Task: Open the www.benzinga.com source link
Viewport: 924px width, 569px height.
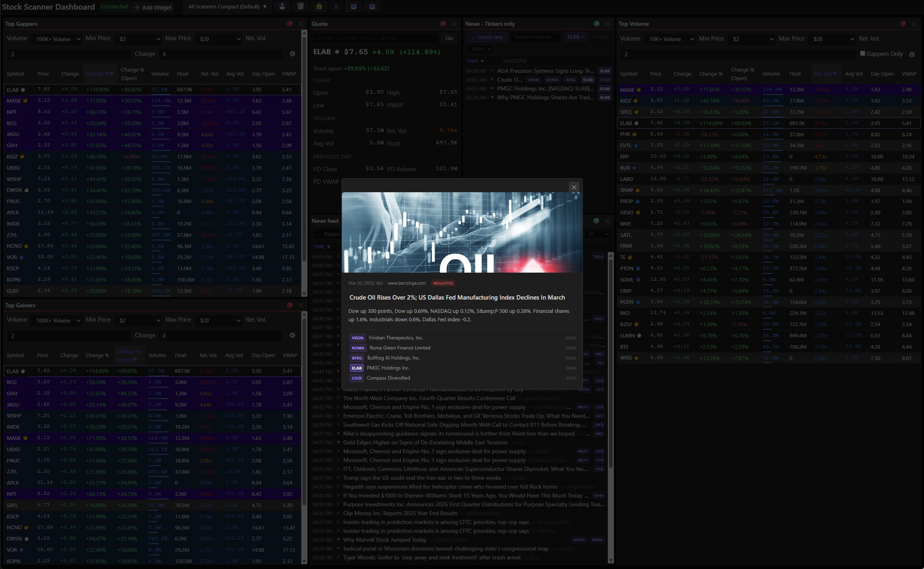Action: point(407,283)
